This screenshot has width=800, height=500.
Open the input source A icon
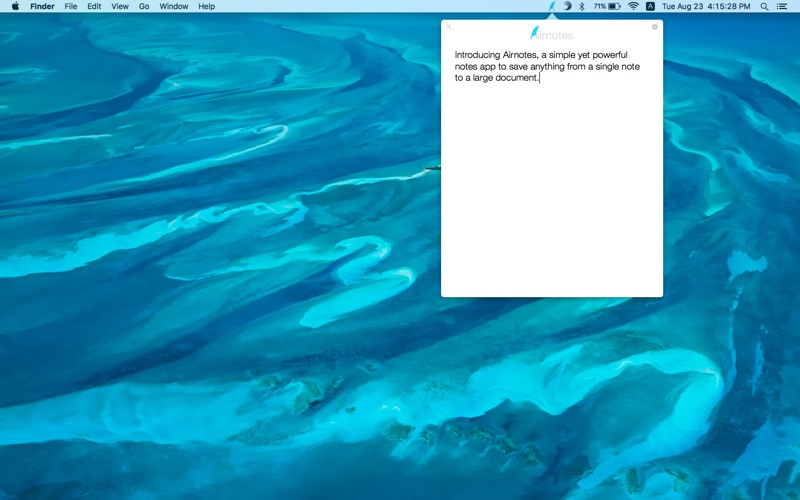[650, 6]
